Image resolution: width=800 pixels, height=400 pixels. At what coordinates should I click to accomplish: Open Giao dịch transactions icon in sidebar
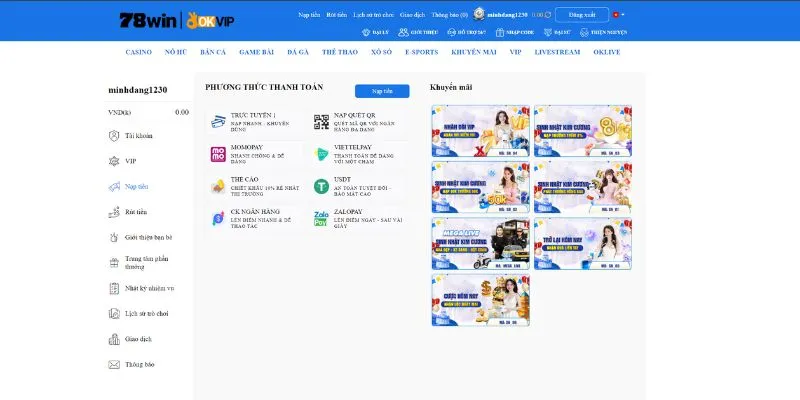pyautogui.click(x=114, y=339)
